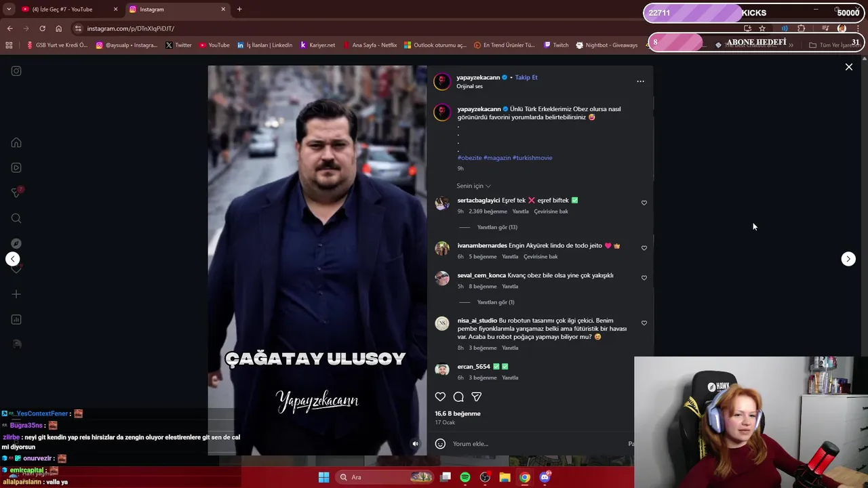Open Instagram direct messages icon
Screen dimensions: 868x488
[x=16, y=193]
